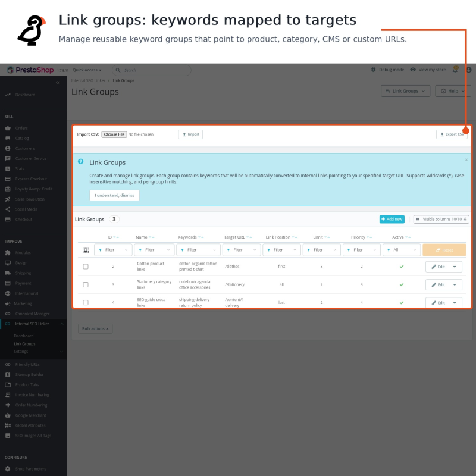Click the Add new button
This screenshot has height=476, width=476.
point(392,219)
